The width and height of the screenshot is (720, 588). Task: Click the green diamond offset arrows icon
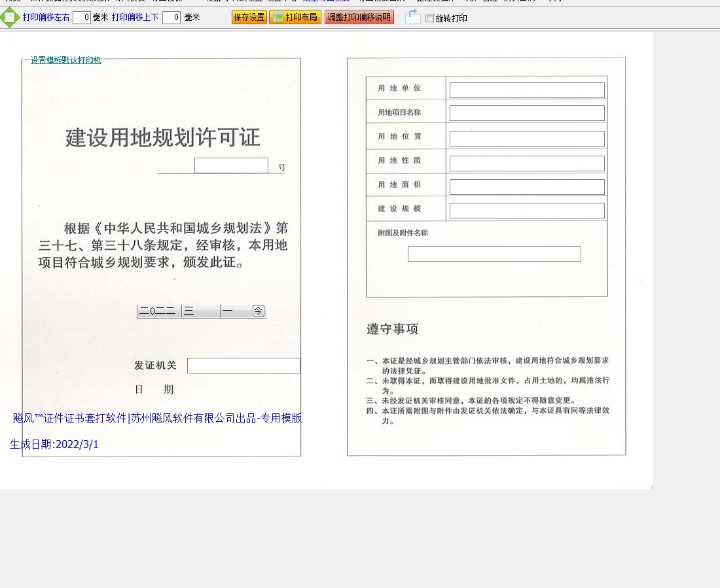pos(10,18)
